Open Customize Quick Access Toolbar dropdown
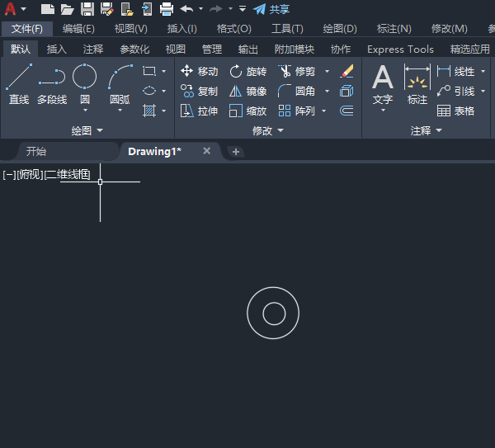Image resolution: width=495 pixels, height=448 pixels. click(242, 9)
